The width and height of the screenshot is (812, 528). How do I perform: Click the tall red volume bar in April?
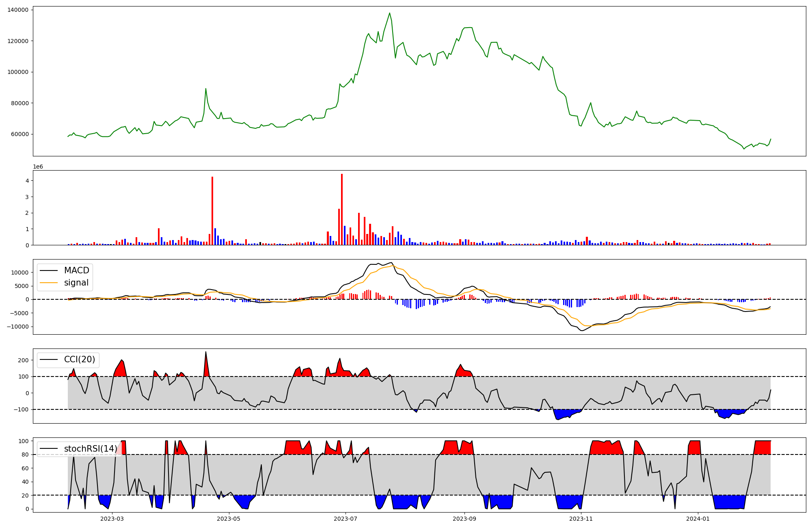(212, 210)
